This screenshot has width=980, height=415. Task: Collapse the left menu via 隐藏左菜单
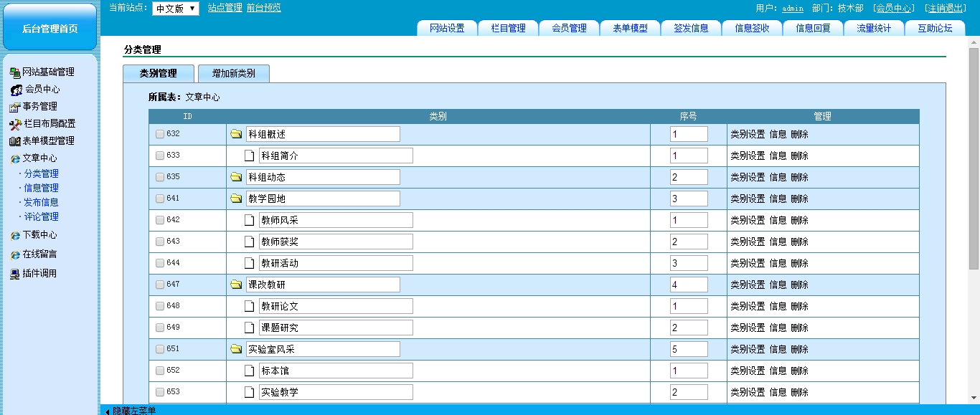click(x=131, y=411)
